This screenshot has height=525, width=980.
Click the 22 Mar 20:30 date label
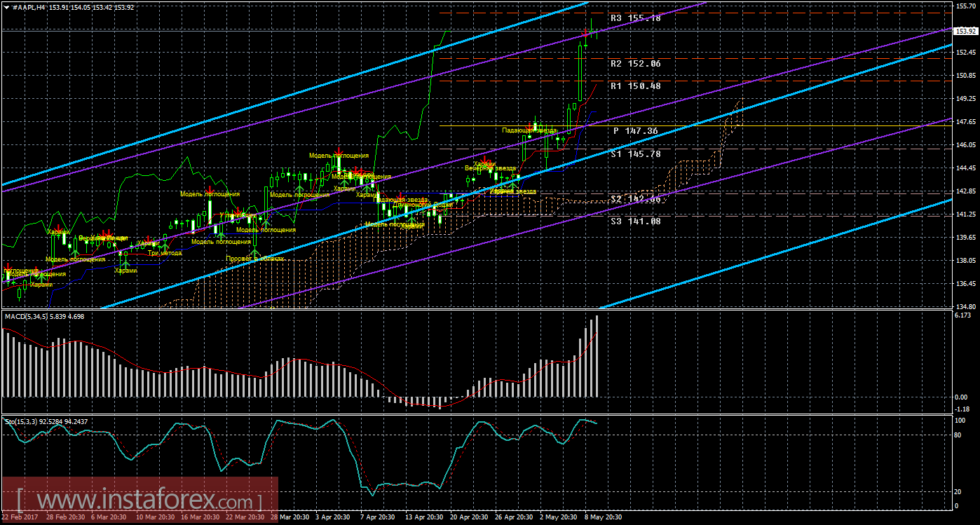(x=245, y=518)
